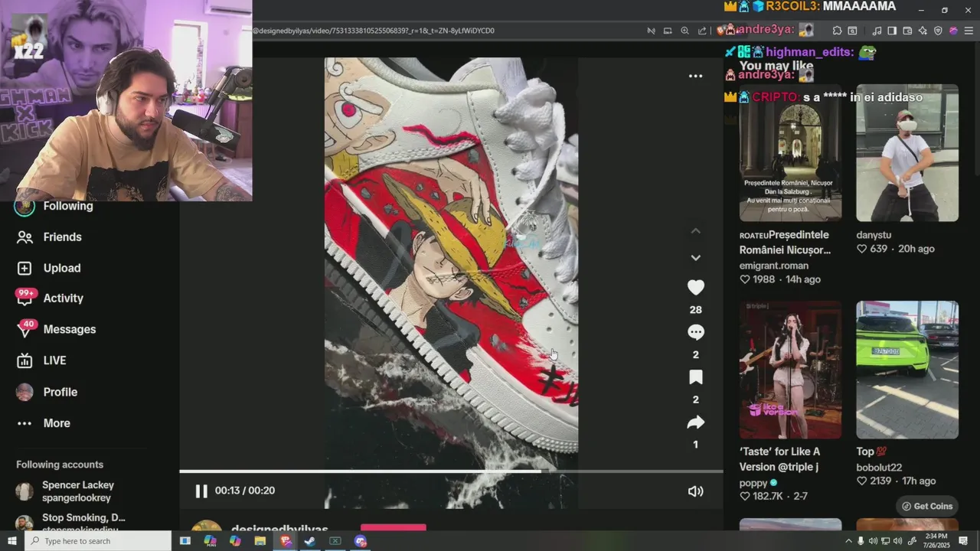Open the cast/media device toolbar icon
The width and height of the screenshot is (980, 551).
tap(668, 31)
